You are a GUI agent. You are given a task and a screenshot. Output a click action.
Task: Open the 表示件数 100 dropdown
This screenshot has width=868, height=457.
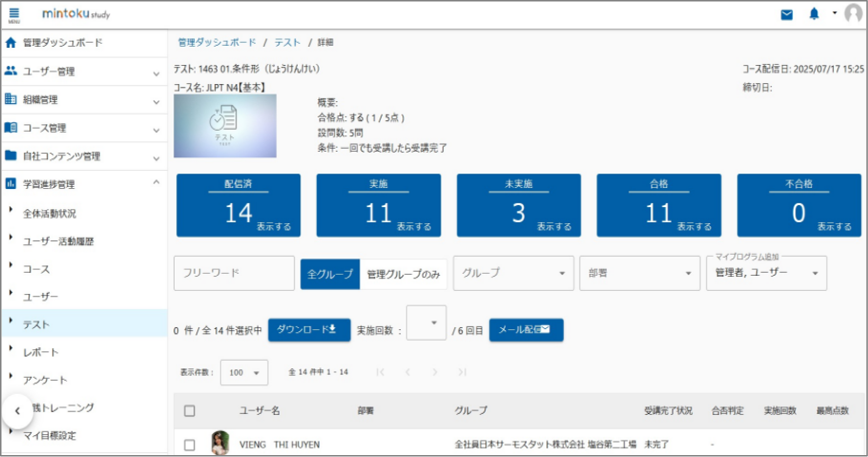point(246,372)
